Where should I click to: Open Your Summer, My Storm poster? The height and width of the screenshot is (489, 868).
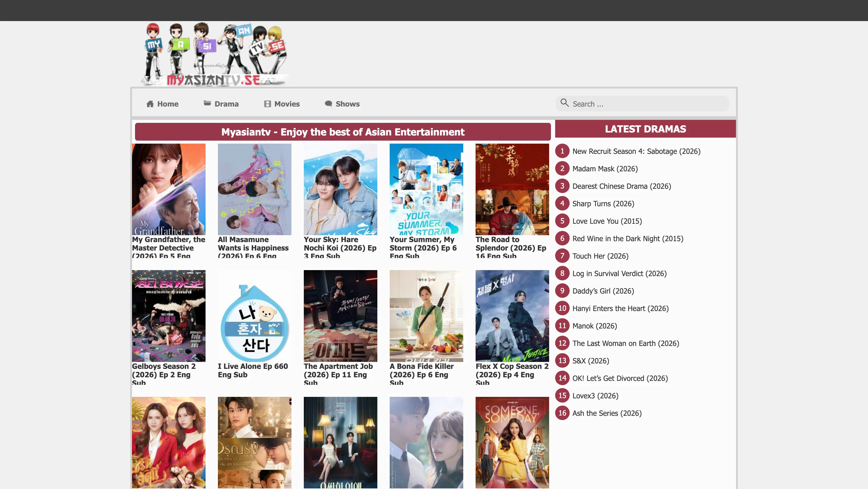tap(426, 189)
